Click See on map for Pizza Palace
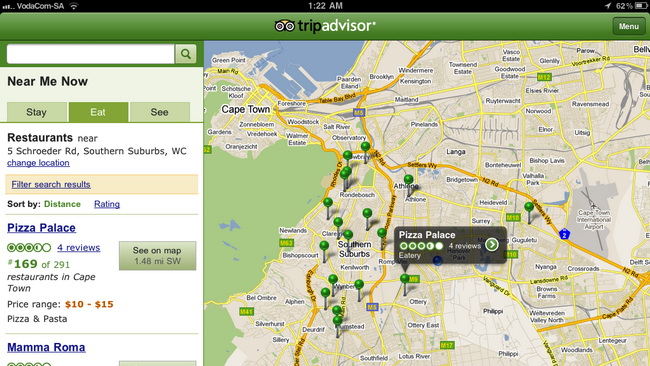 point(158,256)
